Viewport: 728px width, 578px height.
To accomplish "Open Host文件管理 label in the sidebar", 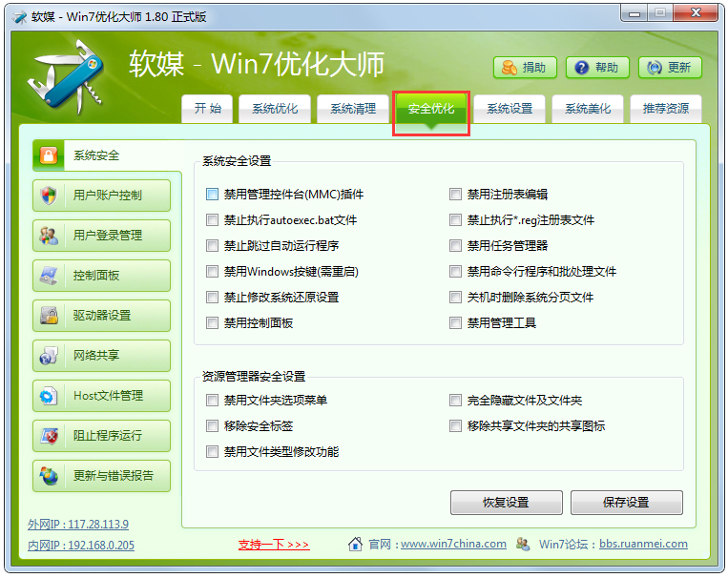I will coord(108,396).
